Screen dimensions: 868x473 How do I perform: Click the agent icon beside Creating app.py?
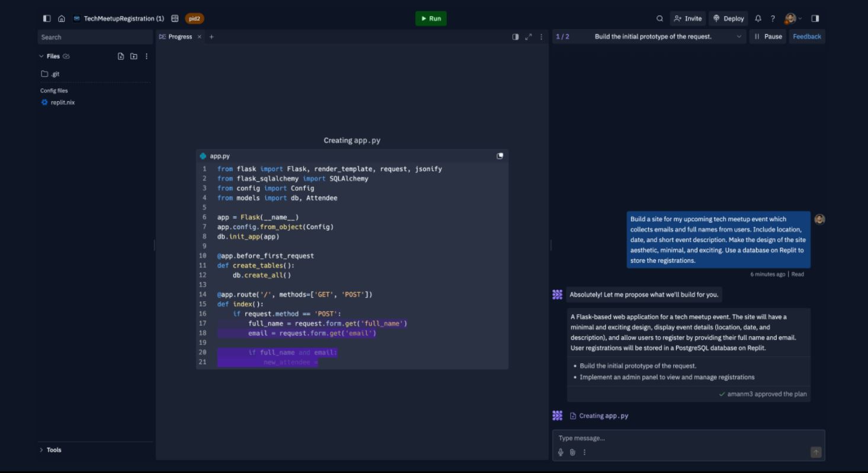557,416
